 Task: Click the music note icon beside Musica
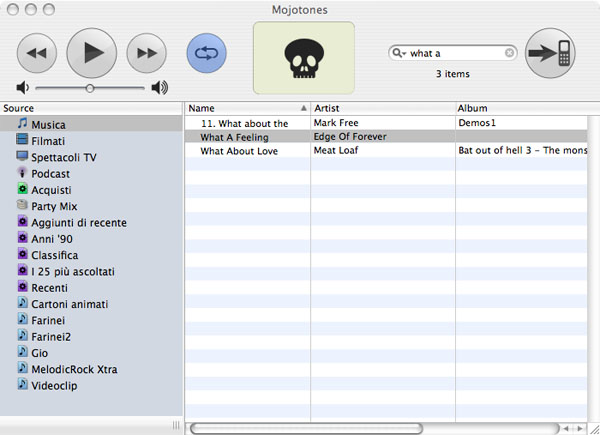coord(23,123)
